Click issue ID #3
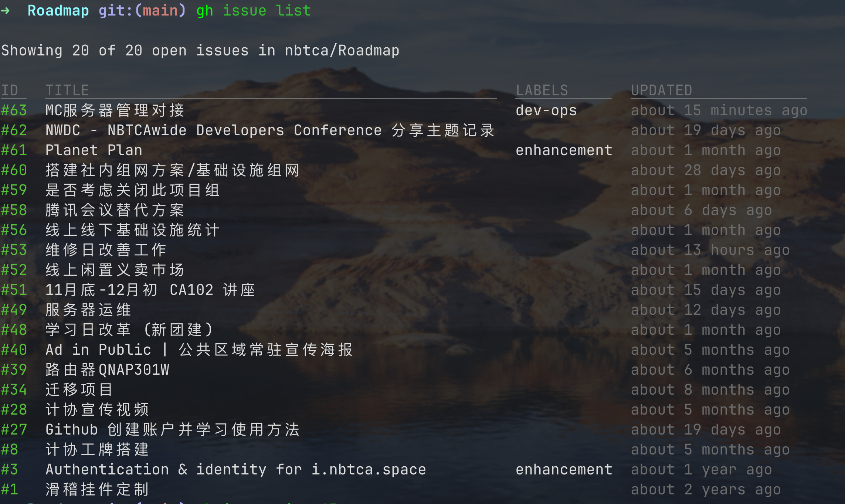 [10, 470]
